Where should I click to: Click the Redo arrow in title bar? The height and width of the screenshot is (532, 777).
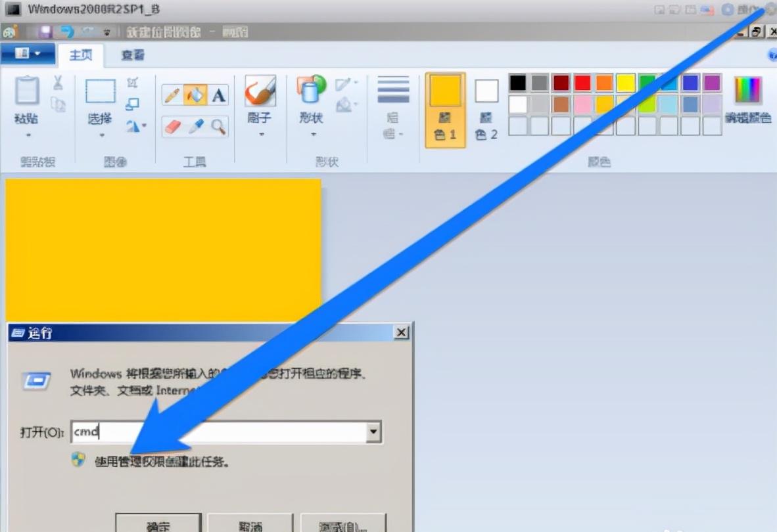click(88, 32)
